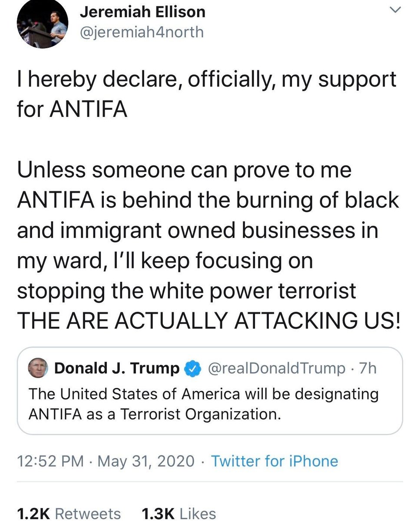Open the @jeremiah4north handle
The height and width of the screenshot is (521, 420).
click(142, 32)
